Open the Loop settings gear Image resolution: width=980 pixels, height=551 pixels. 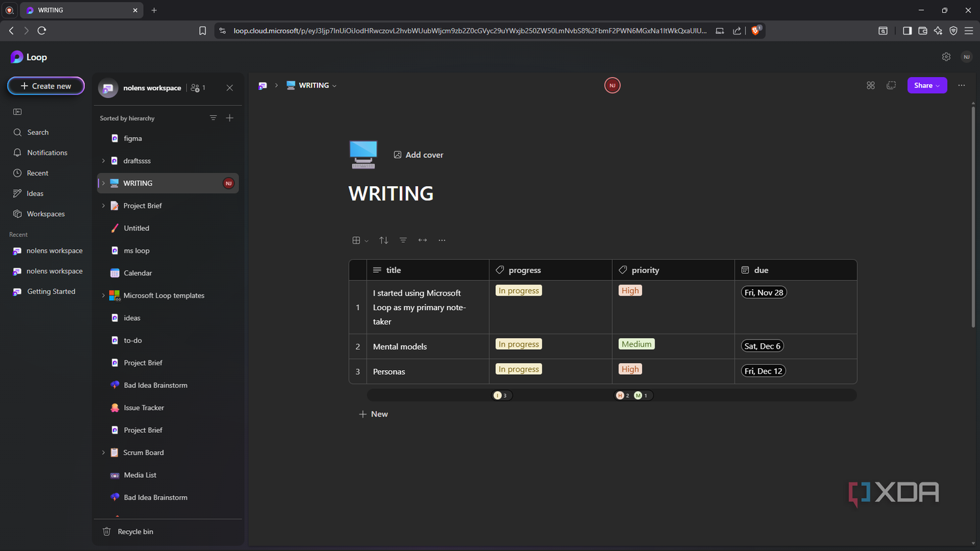coord(946,57)
